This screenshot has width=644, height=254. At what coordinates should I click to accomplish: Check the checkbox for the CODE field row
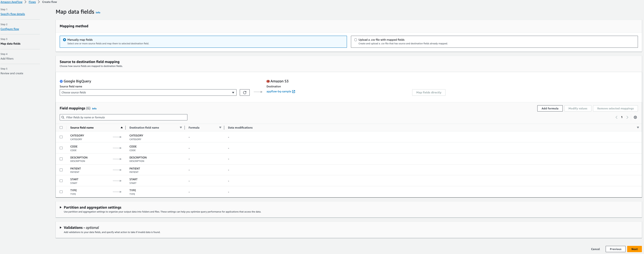[x=61, y=148]
